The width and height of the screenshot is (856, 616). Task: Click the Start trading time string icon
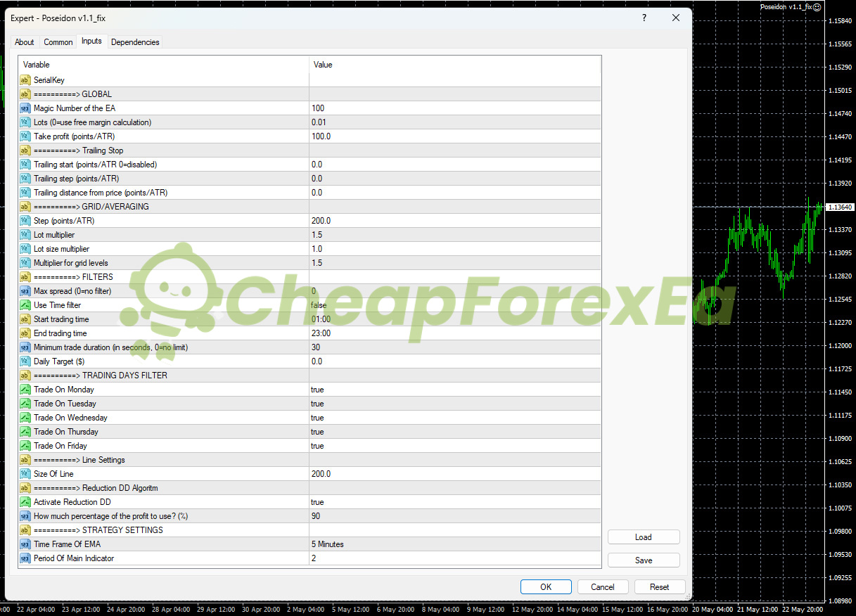click(25, 319)
